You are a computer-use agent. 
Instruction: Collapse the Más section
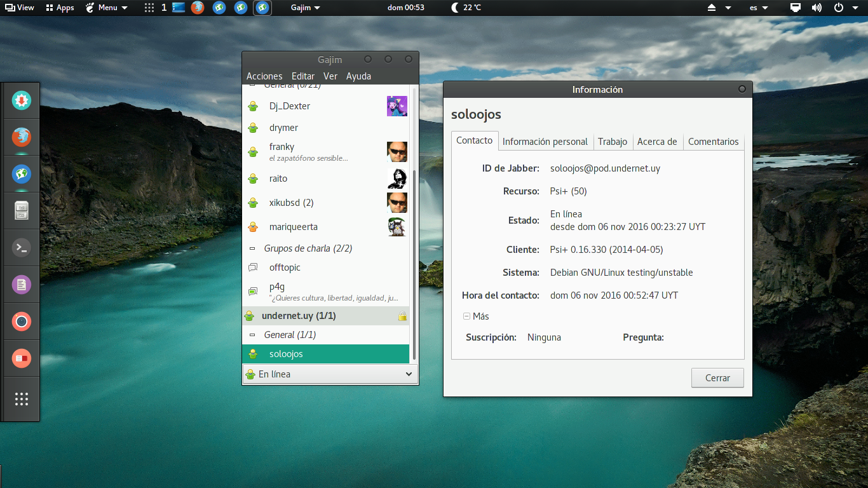click(466, 316)
